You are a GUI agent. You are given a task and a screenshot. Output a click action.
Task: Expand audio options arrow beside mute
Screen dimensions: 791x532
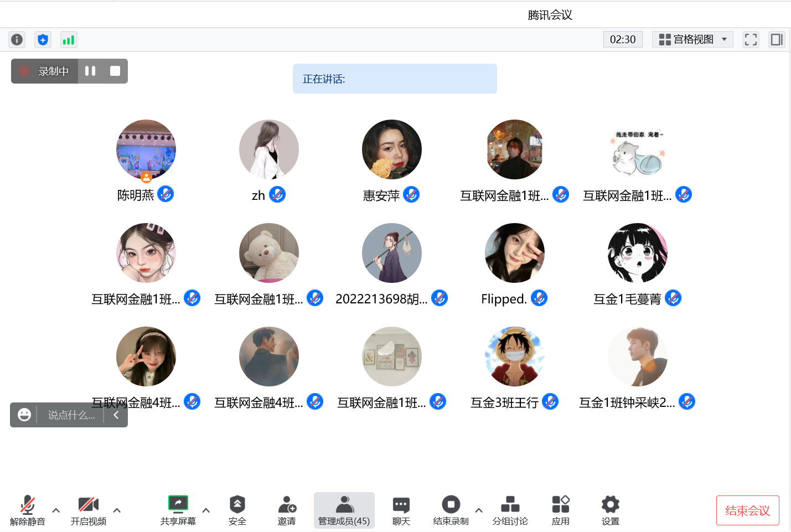click(x=56, y=510)
